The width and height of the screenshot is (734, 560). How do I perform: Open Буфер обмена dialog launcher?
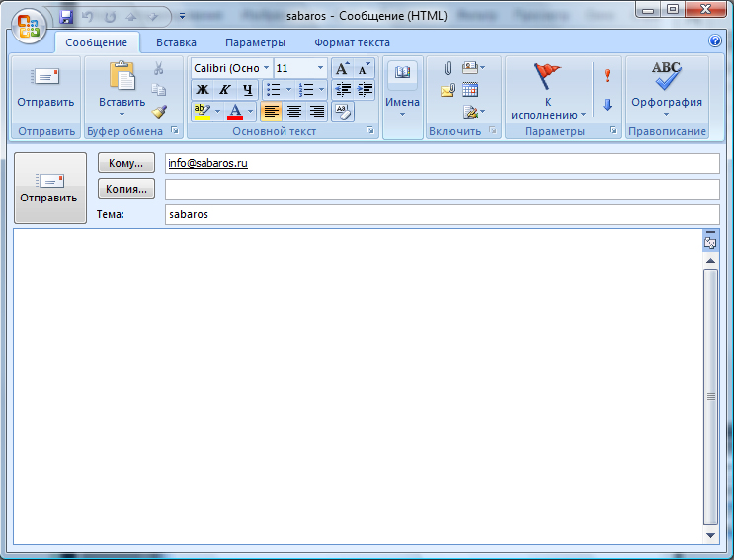tap(175, 131)
